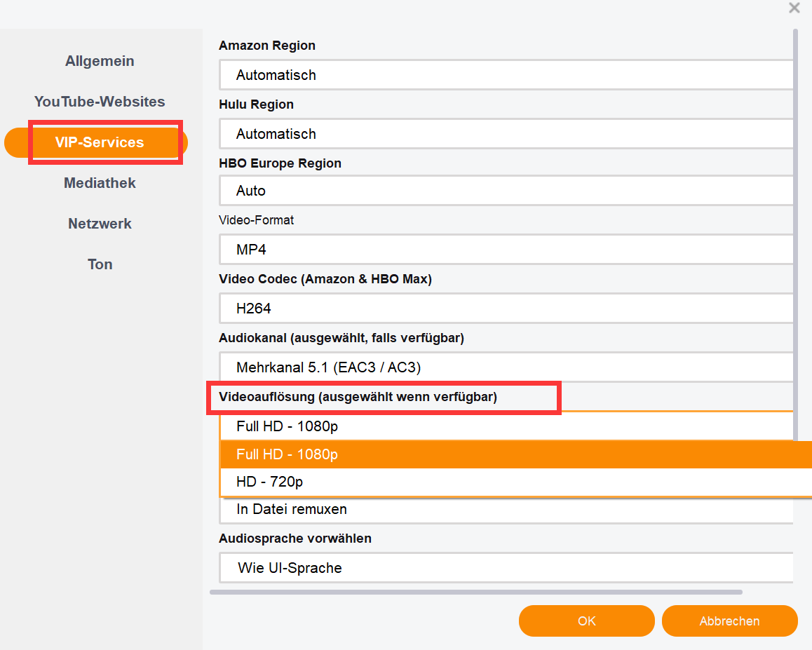Click the 'HBO Europe Region' label
Screen dimensions: 812x650
pos(280,163)
